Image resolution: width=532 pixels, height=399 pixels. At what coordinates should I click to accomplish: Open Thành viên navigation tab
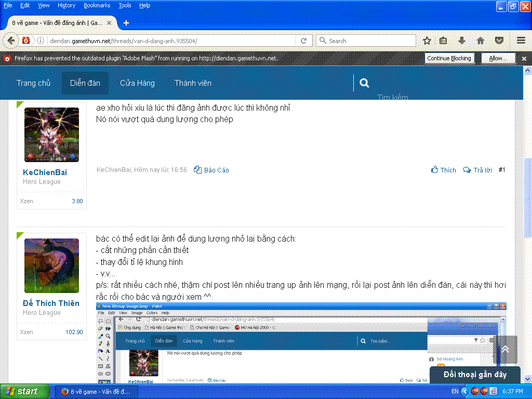click(193, 83)
